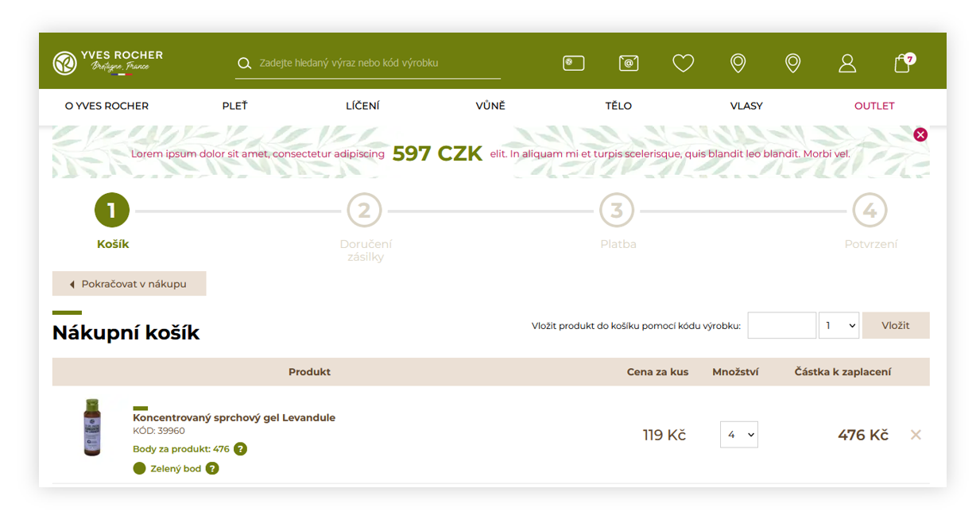This screenshot has height=527, width=980.
Task: Click the question mark next to Body za produkt
Action: 240,449
